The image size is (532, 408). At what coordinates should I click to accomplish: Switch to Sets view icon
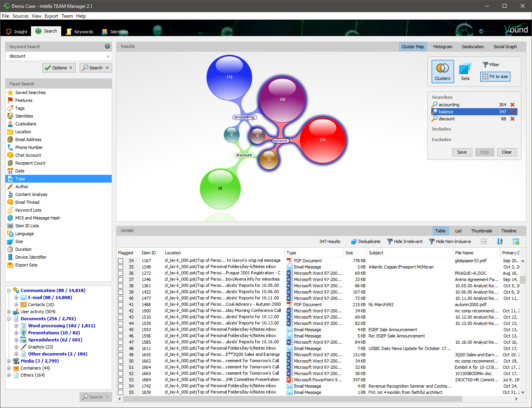(x=465, y=71)
